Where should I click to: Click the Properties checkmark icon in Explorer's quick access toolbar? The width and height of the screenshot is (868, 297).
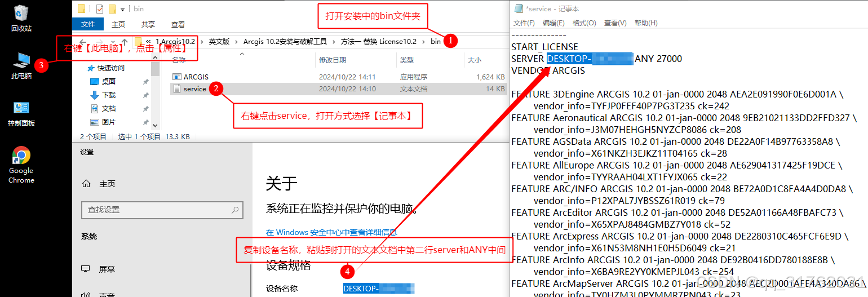coord(100,9)
